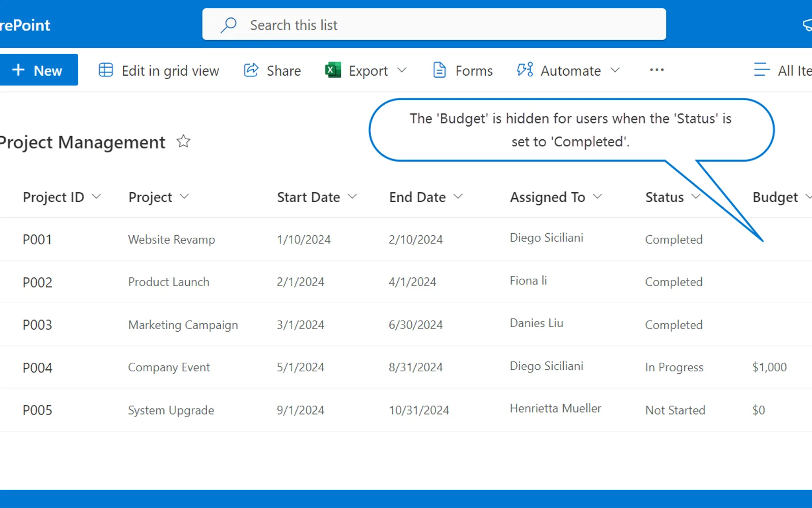Image resolution: width=812 pixels, height=508 pixels.
Task: Open Assigned To column chevron
Action: click(597, 197)
